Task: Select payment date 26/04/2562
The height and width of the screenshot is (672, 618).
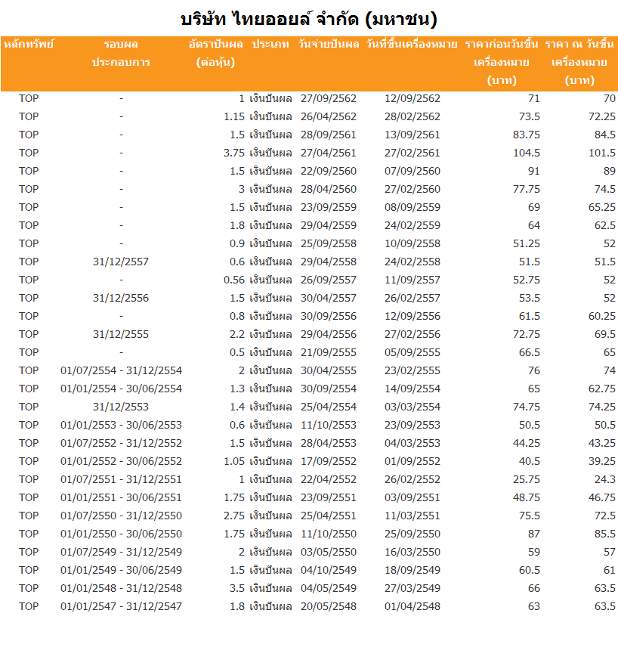Action: [329, 116]
